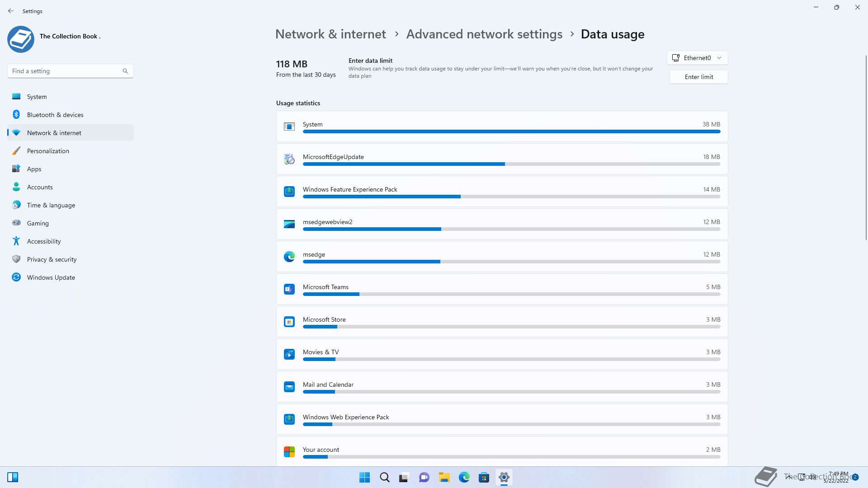Viewport: 868px width, 488px height.
Task: Click the Find a setting search box
Action: tap(70, 71)
